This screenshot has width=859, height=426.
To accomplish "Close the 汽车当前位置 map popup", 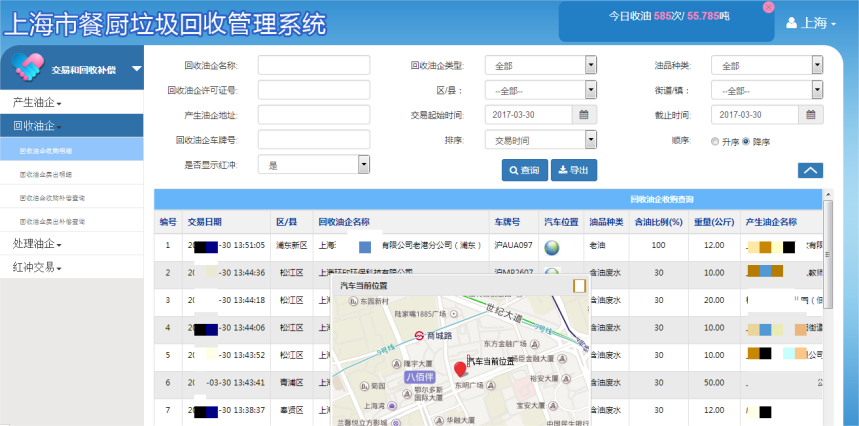I will pyautogui.click(x=578, y=286).
